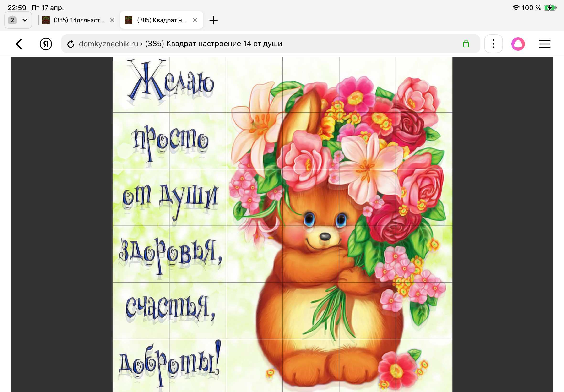Open the hamburger browser menu
The height and width of the screenshot is (392, 564).
point(545,44)
